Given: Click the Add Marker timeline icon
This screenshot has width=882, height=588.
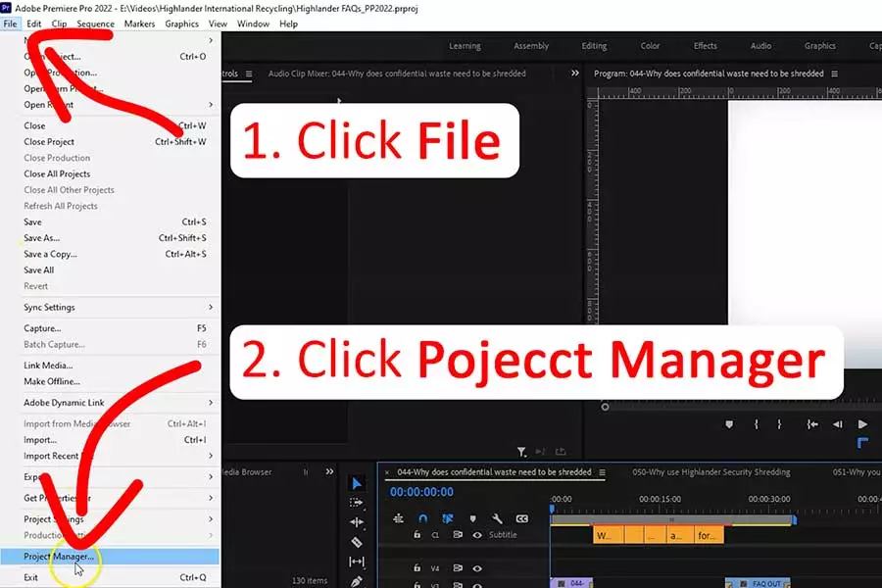Looking at the screenshot, I should (472, 518).
